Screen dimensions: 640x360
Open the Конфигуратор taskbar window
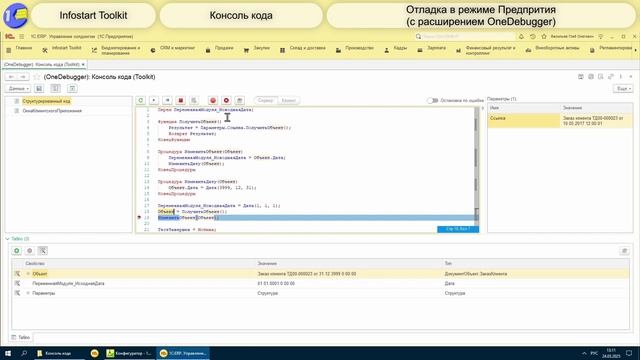[x=129, y=353]
